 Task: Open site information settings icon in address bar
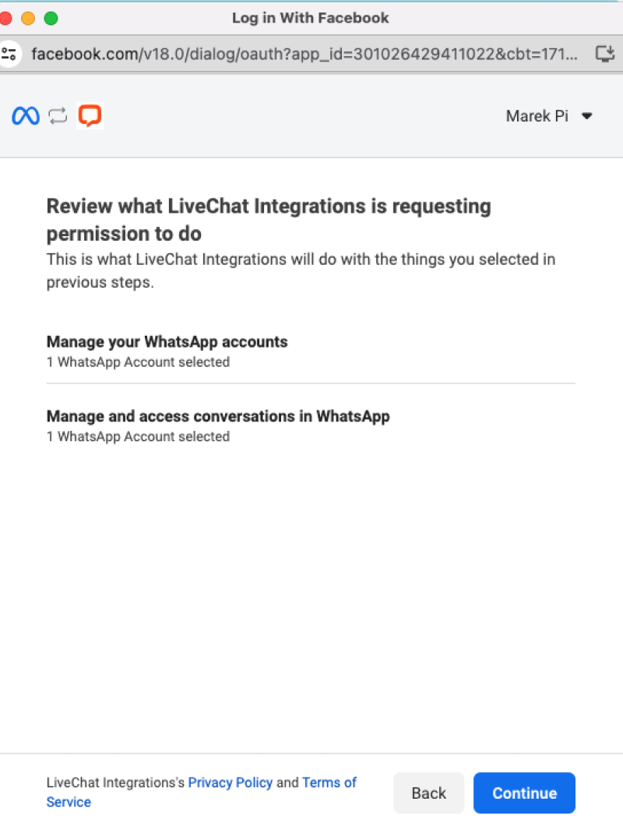pos(9,54)
